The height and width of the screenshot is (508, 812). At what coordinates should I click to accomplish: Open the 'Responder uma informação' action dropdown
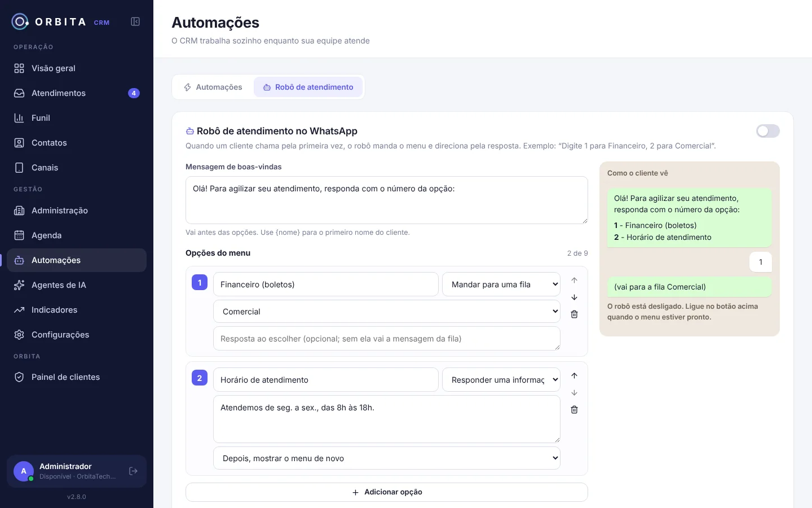pos(501,380)
